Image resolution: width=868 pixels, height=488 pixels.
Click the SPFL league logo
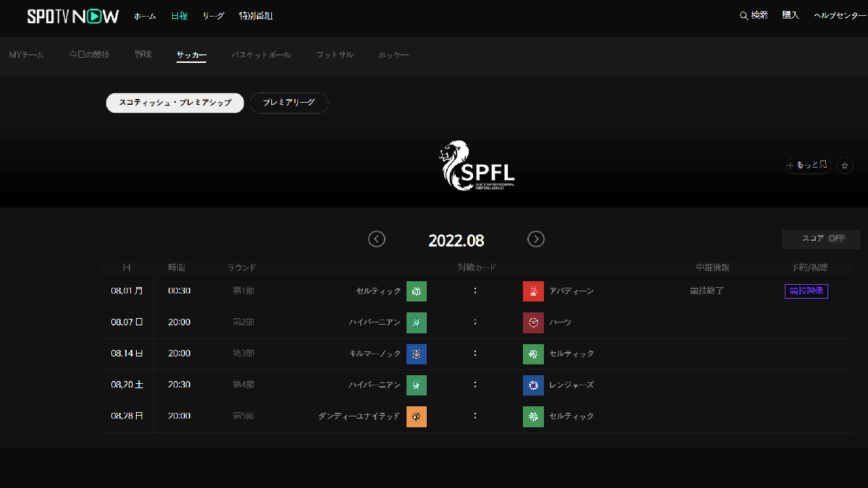coord(477,166)
